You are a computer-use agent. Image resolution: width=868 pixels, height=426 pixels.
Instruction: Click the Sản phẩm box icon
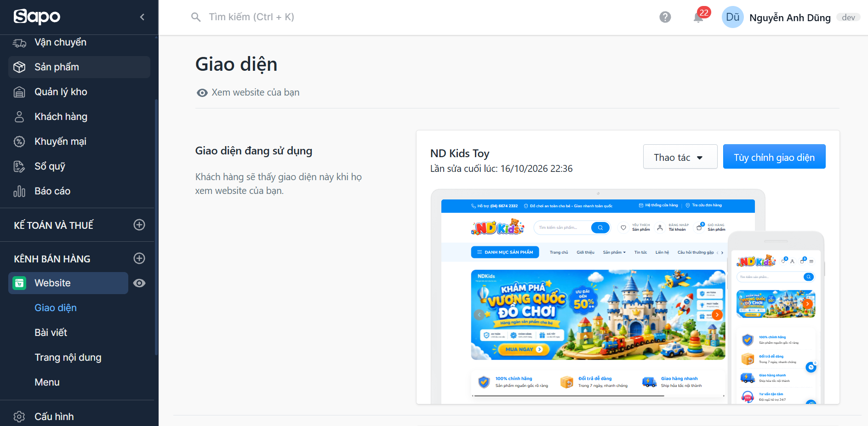[x=19, y=67]
